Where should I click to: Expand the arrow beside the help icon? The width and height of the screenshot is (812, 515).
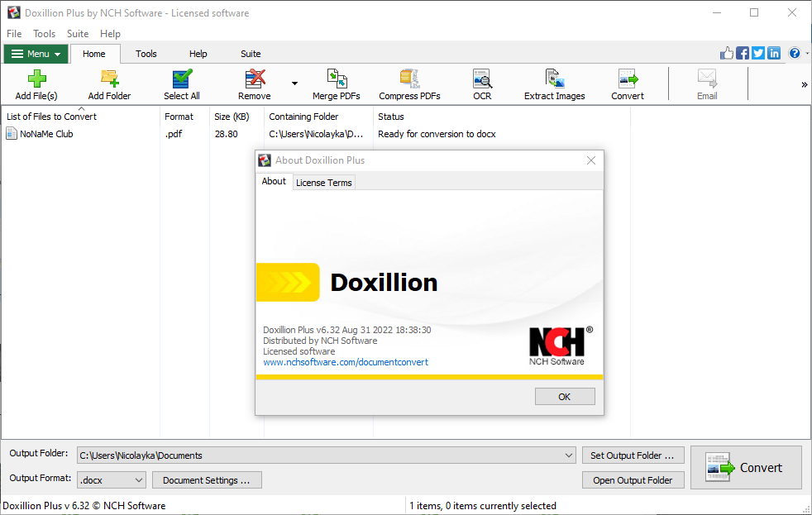pyautogui.click(x=807, y=53)
